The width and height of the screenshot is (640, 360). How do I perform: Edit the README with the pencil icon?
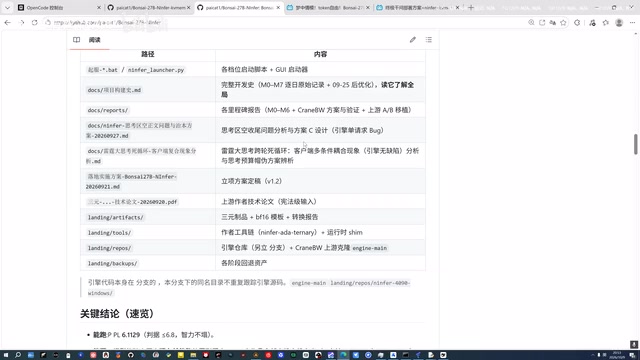click(413, 40)
